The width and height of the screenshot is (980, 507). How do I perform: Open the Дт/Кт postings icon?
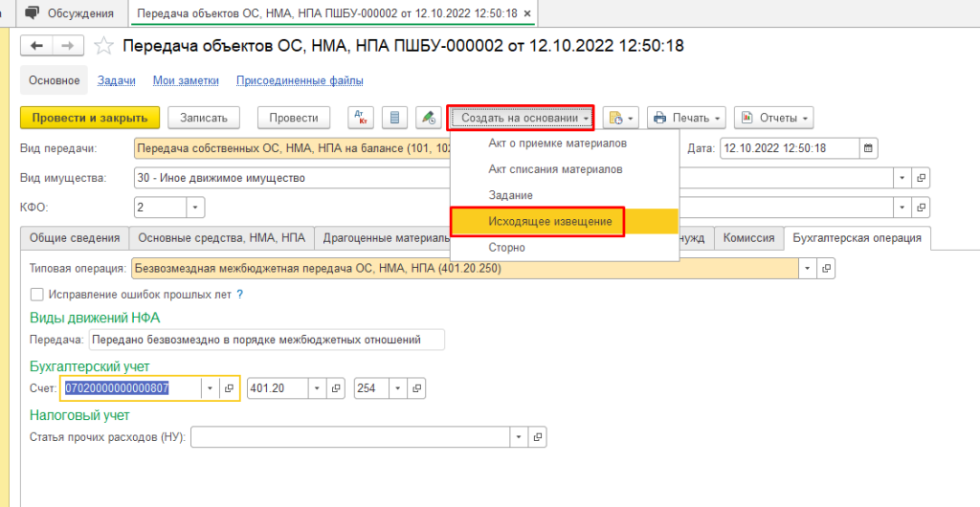(x=361, y=118)
